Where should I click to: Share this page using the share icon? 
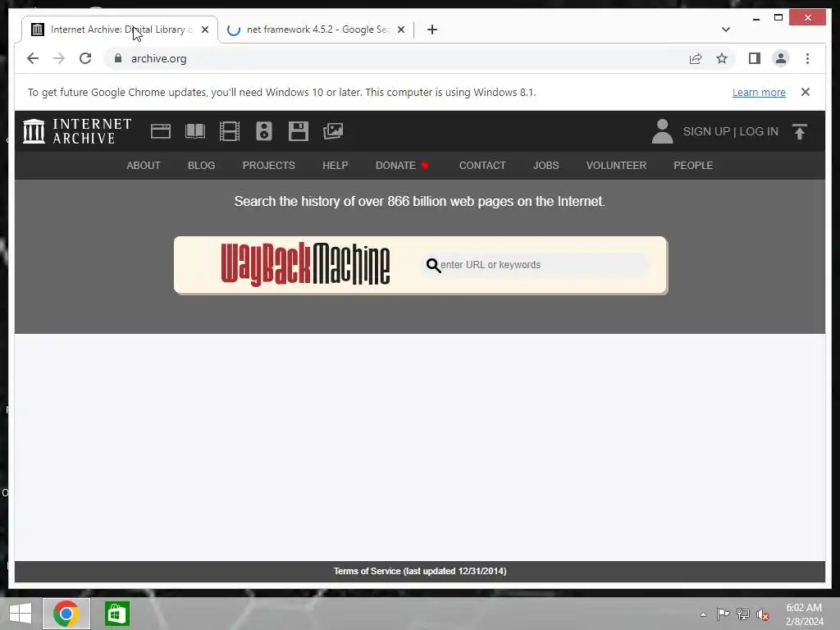[696, 58]
